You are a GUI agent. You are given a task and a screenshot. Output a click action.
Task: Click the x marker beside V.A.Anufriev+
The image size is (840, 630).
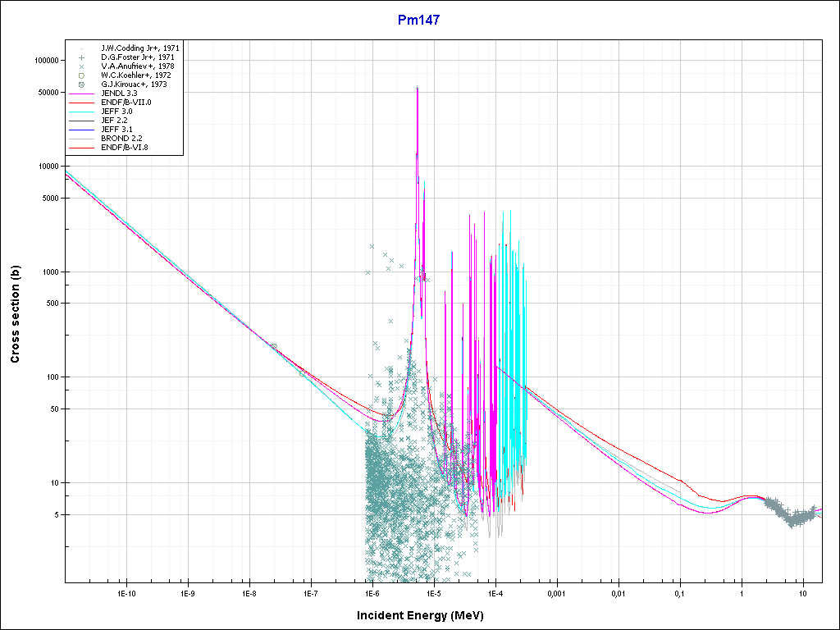point(82,66)
